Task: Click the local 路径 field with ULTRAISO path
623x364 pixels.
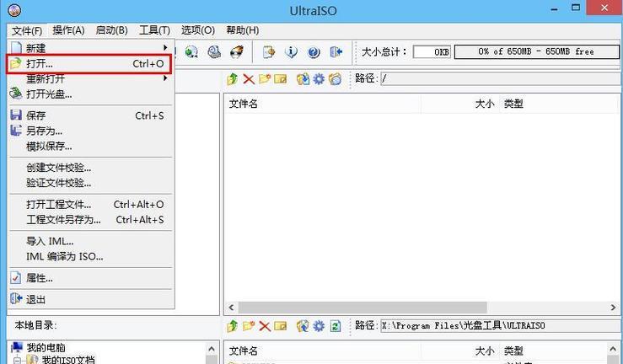Action: [x=502, y=325]
